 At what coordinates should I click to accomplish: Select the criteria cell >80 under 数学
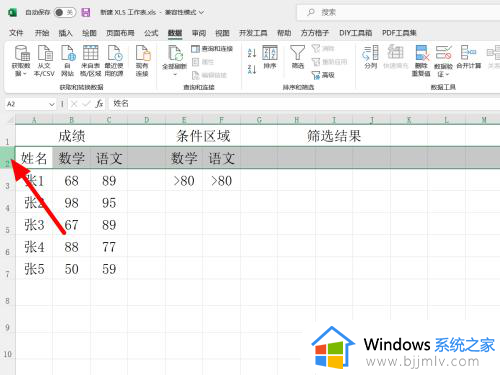coord(184,180)
